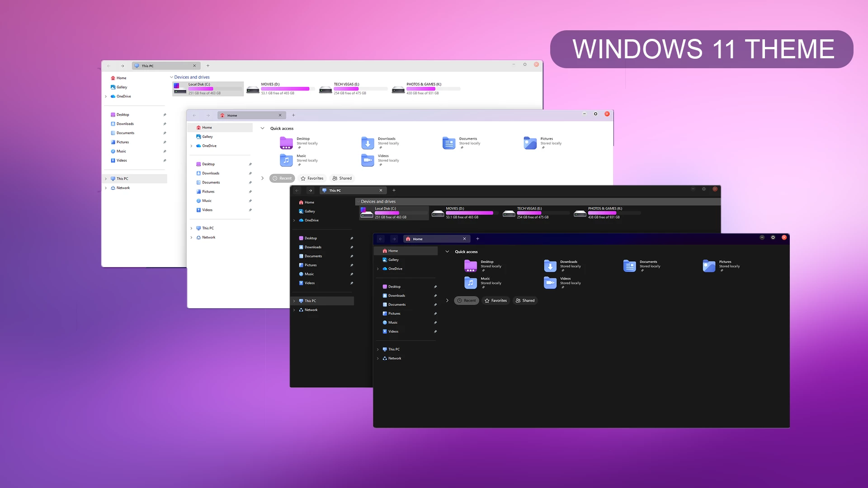This screenshot has width=868, height=488.
Task: Expand Network node in front dark window sidebar
Action: (x=378, y=358)
